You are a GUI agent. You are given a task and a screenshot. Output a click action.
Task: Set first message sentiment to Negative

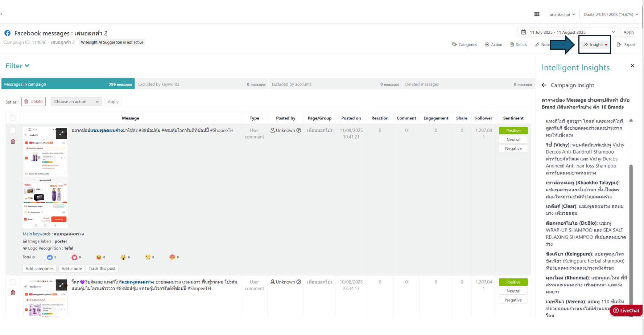point(513,148)
